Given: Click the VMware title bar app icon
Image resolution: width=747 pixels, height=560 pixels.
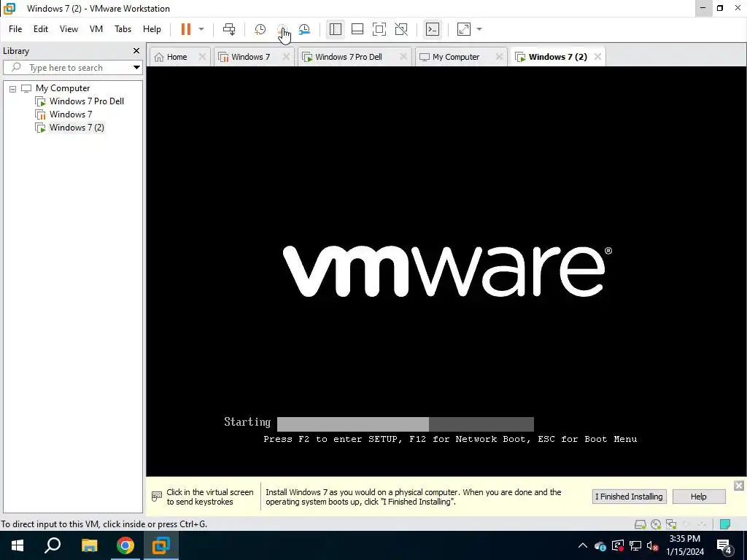Looking at the screenshot, I should click(x=9, y=9).
